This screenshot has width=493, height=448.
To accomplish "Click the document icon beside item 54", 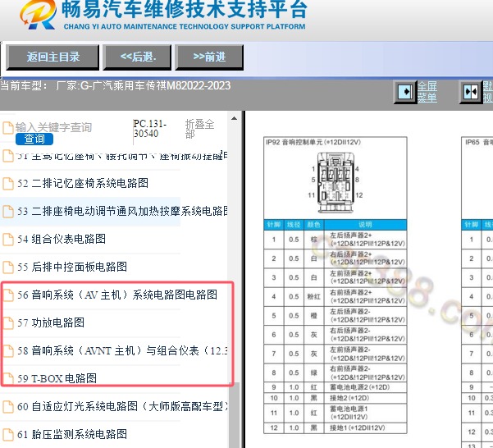I will tap(8, 240).
